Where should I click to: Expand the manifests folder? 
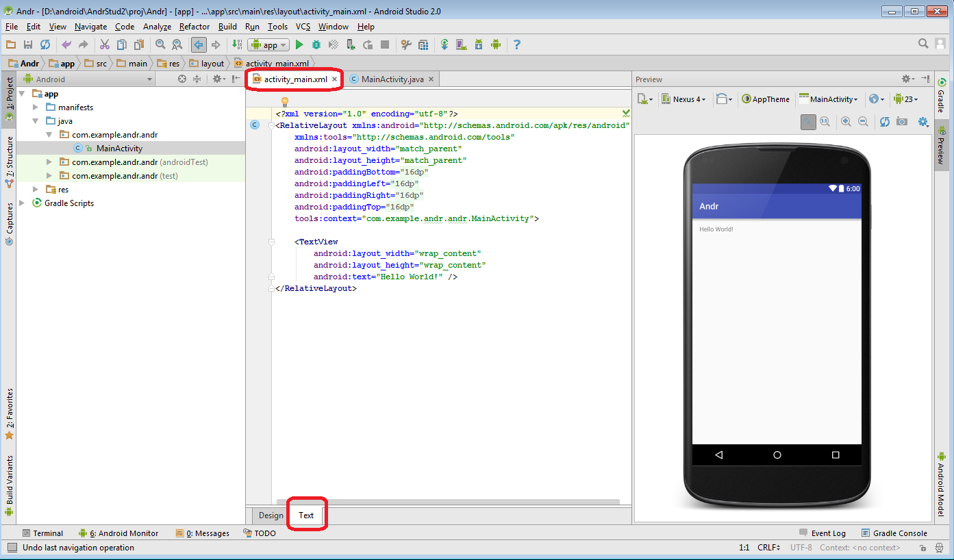36,107
